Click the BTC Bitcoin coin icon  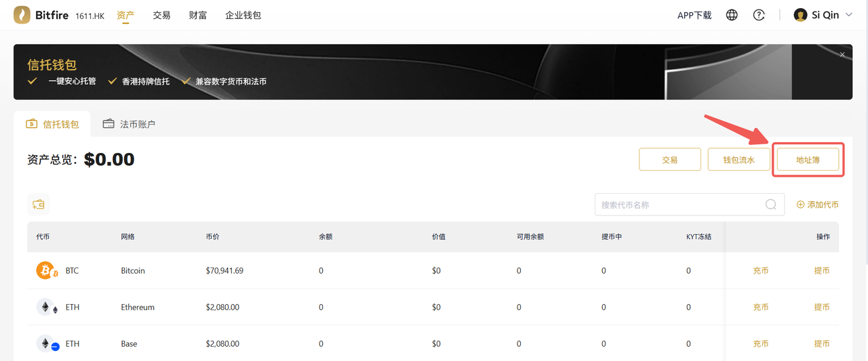pos(46,270)
